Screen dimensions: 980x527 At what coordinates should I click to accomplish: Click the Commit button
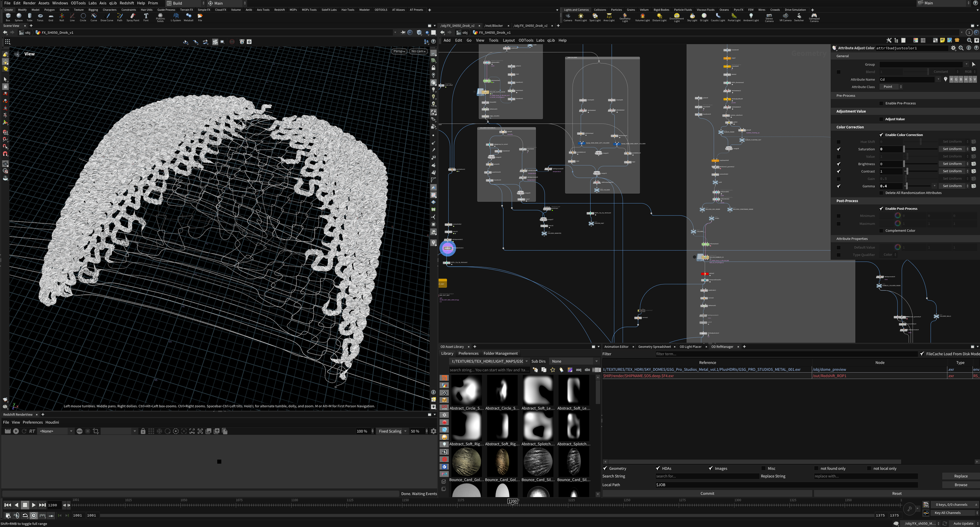click(707, 494)
